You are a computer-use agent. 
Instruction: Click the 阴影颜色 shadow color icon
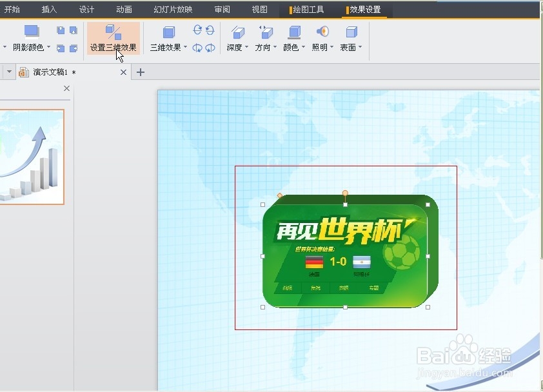pyautogui.click(x=31, y=31)
